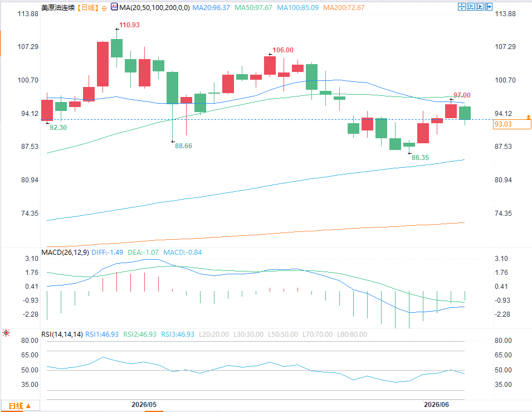Click the orange price alert arrow marker
The height and width of the screenshot is (412, 532).
point(528,117)
